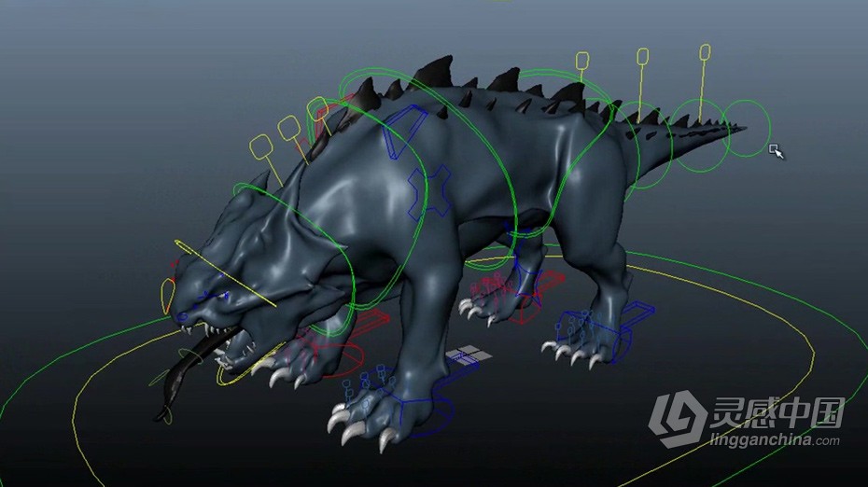Select the blue cross-shaped shoulder control

pyautogui.click(x=429, y=191)
